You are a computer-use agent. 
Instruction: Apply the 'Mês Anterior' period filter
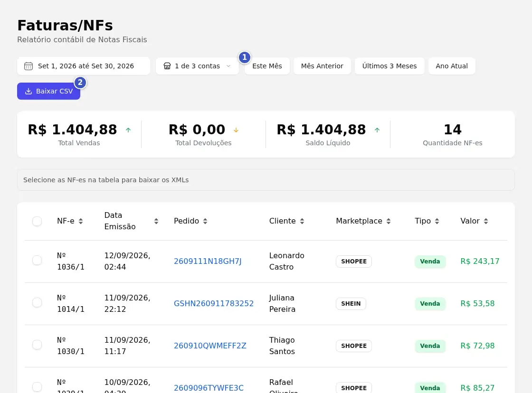click(x=322, y=66)
